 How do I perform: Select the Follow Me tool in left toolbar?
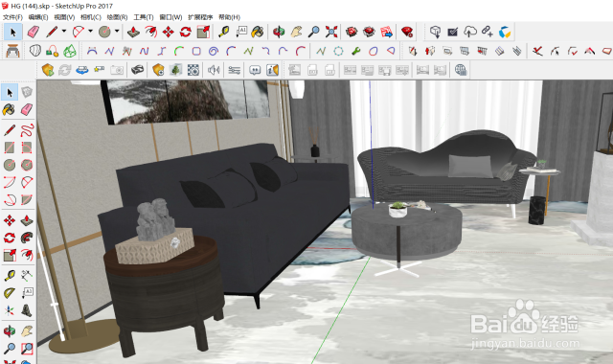tap(27, 238)
